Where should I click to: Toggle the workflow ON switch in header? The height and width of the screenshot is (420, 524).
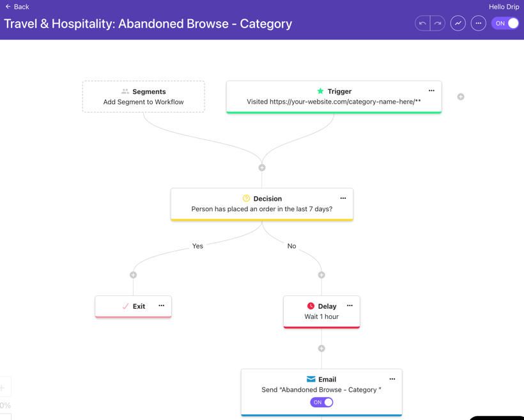[x=505, y=24]
